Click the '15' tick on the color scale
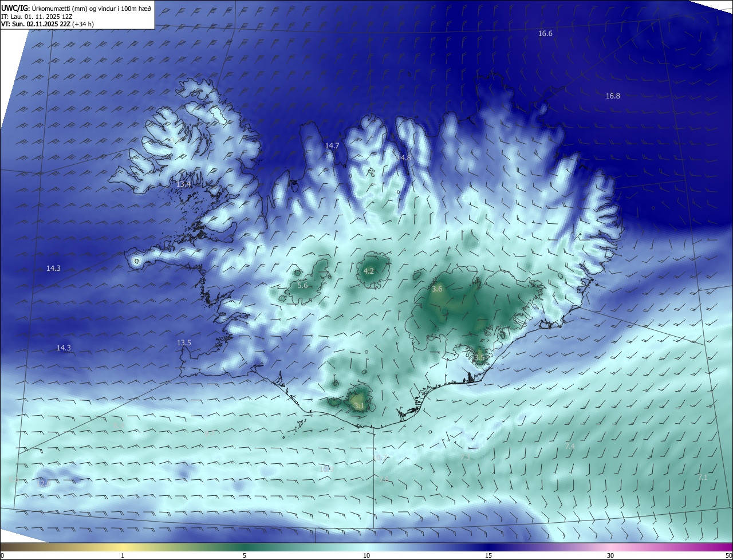Image resolution: width=733 pixels, height=560 pixels. (x=488, y=555)
